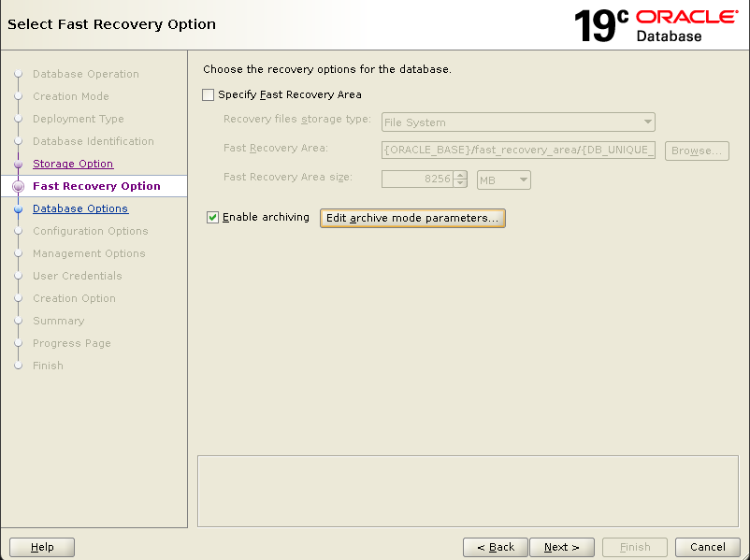Click the Fast Recovery Area size field
Screen dimensions: 750x560
tap(417, 179)
